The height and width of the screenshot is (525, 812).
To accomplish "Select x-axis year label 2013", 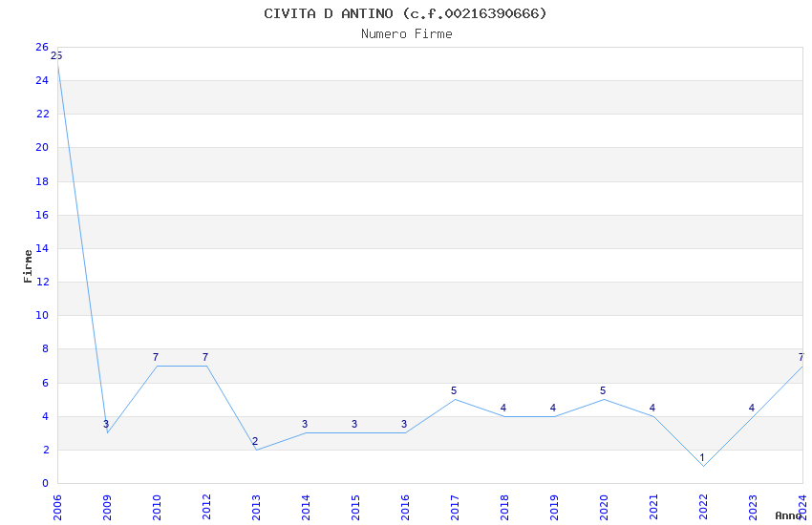I will (x=256, y=507).
